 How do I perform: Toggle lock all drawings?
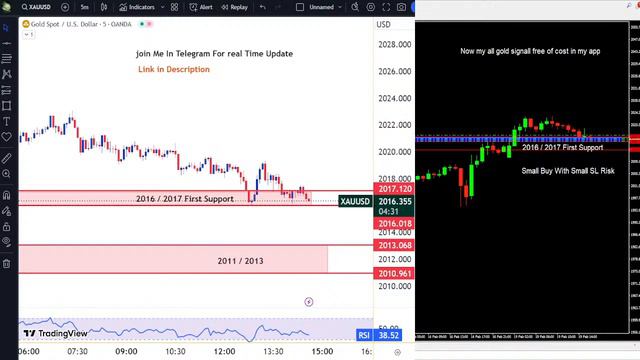pyautogui.click(x=6, y=227)
